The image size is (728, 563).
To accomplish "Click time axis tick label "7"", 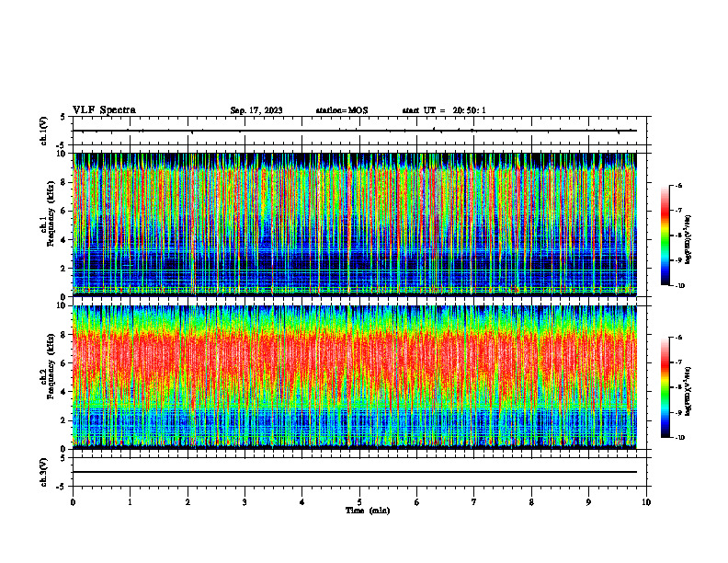I will pos(474,502).
